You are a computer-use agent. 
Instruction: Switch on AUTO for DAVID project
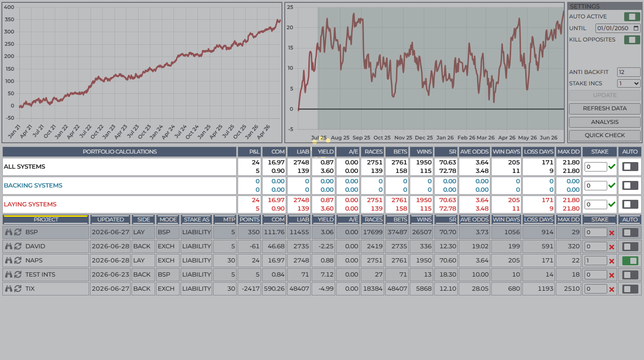[630, 246]
